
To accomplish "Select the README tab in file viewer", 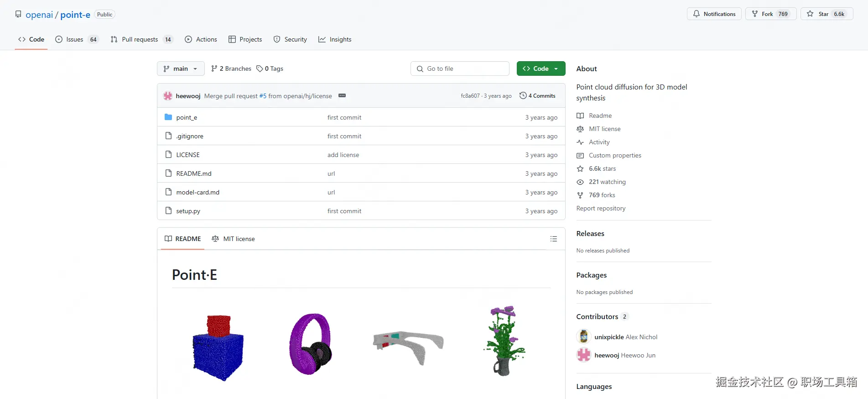I will click(182, 239).
